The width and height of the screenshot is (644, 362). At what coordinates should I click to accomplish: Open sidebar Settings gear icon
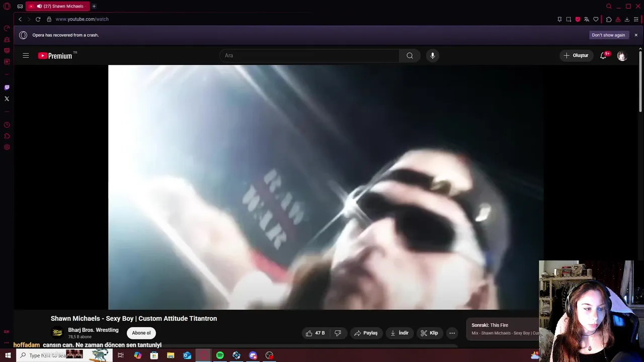7,147
